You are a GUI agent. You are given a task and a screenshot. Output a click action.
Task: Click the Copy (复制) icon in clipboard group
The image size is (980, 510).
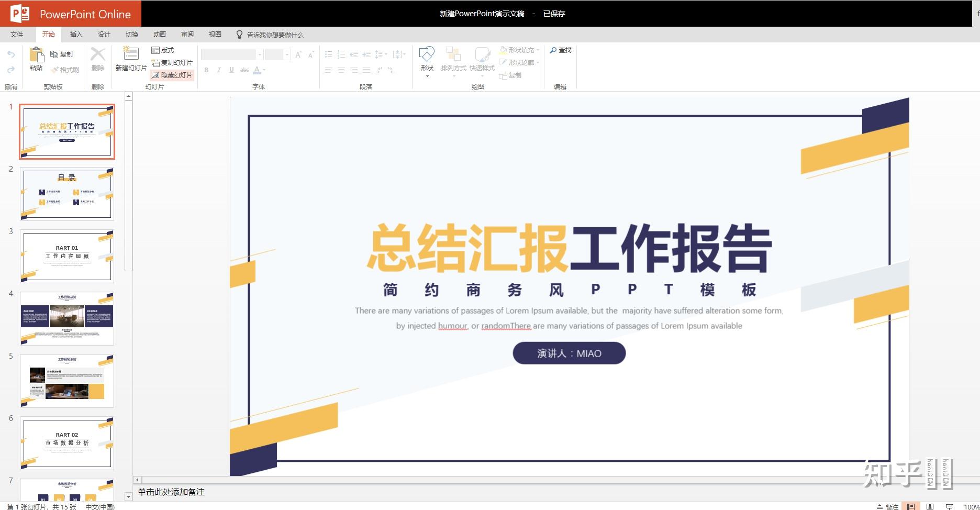click(54, 54)
